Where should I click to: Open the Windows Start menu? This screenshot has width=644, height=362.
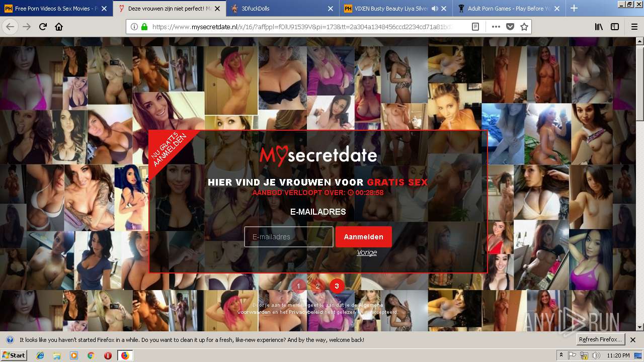[x=14, y=355]
